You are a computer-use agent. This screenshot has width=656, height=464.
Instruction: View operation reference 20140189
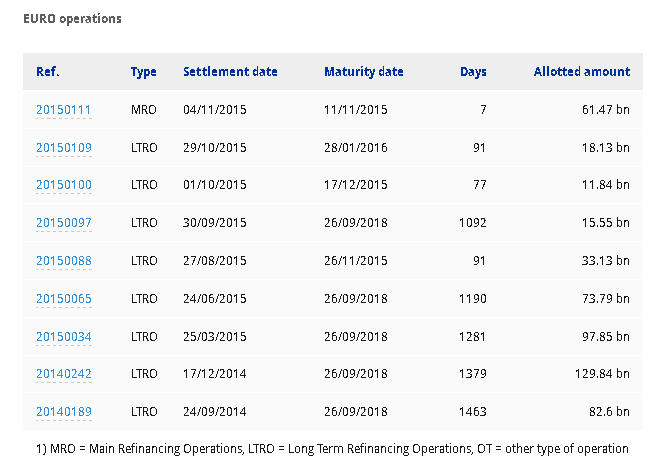tap(63, 412)
